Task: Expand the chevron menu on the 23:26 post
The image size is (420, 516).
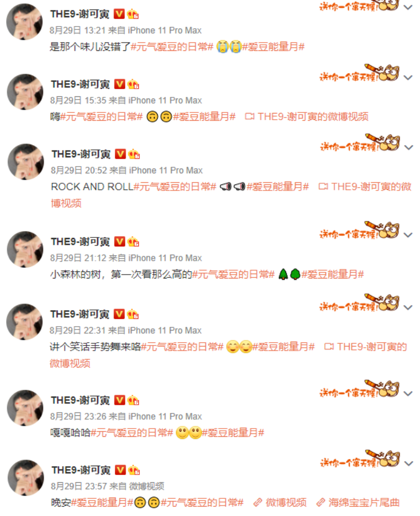Action: 408,394
